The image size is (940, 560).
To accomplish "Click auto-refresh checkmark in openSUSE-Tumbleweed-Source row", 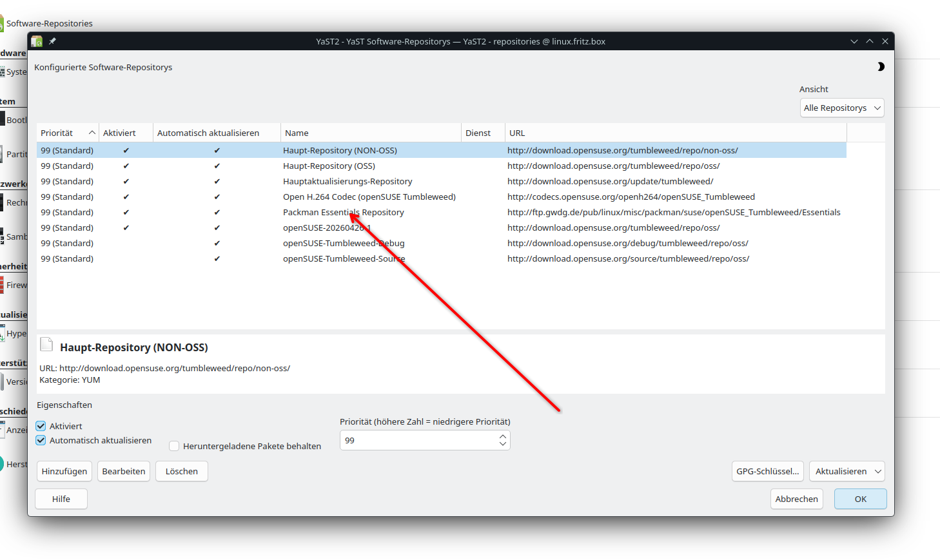I will coord(217,258).
